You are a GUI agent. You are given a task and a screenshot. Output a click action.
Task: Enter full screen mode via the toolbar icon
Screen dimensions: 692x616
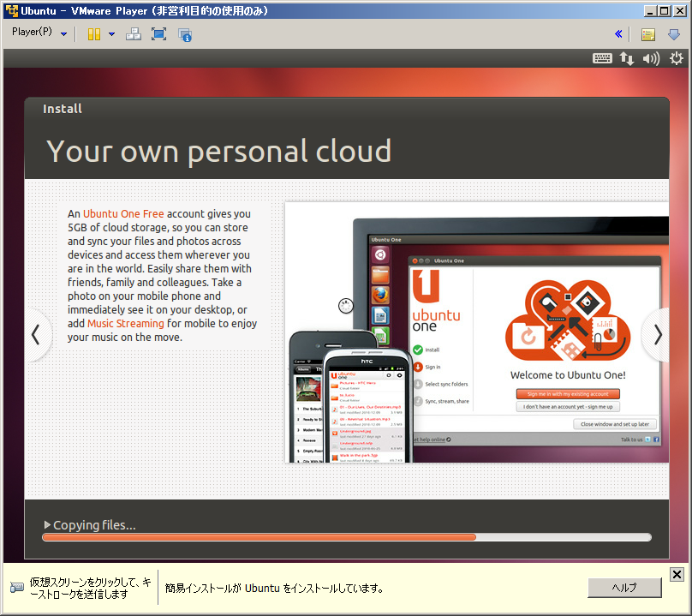point(159,34)
